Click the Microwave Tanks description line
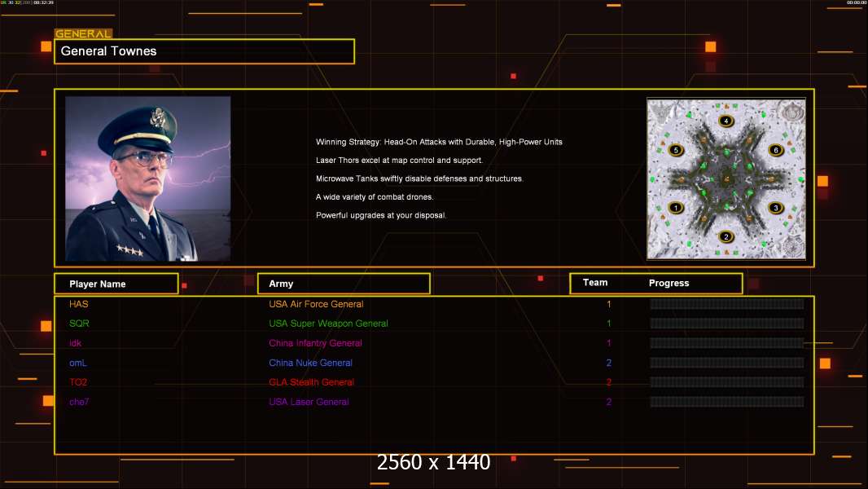 click(x=419, y=178)
